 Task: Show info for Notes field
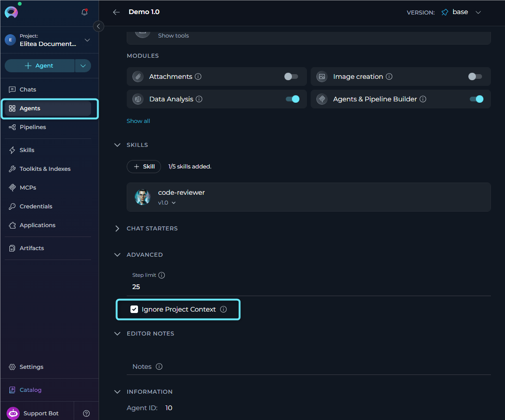coord(159,367)
